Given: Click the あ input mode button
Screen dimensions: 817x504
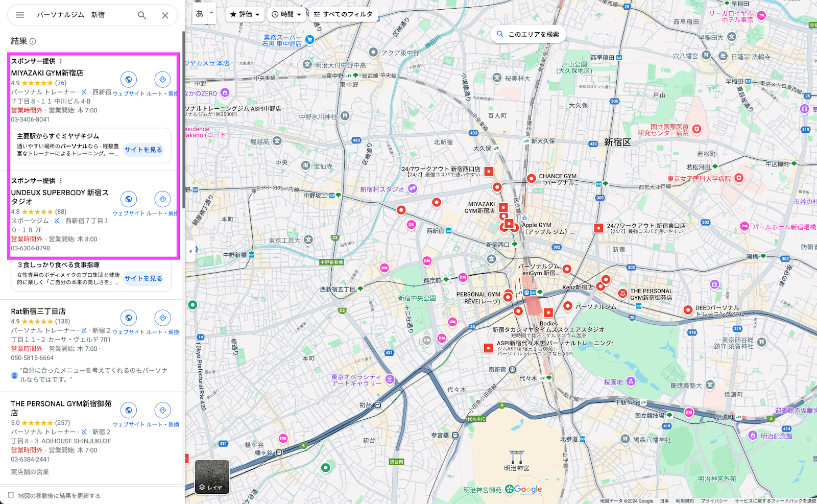Looking at the screenshot, I should click(x=199, y=14).
